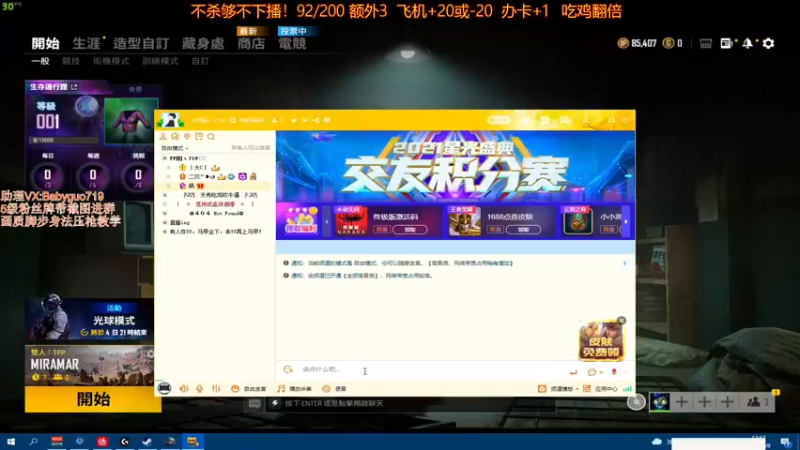
Task: Expand the 自由模式 mode dropdown
Action: pos(175,148)
